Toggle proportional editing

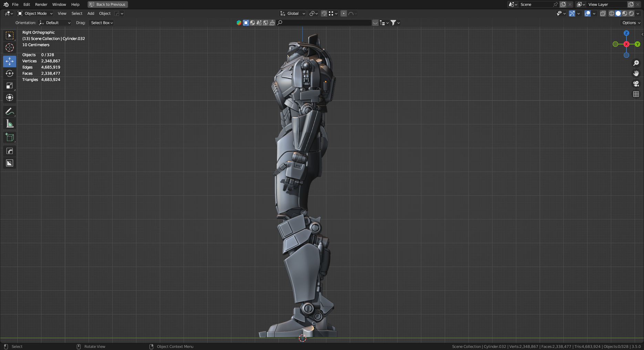pyautogui.click(x=343, y=13)
